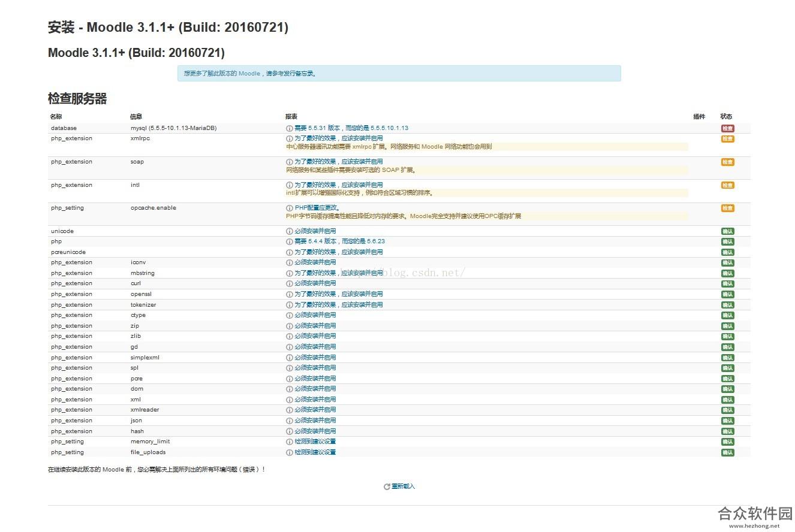The height and width of the screenshot is (532, 795).
Task: Click the info icon in the iconv row
Action: click(290, 262)
